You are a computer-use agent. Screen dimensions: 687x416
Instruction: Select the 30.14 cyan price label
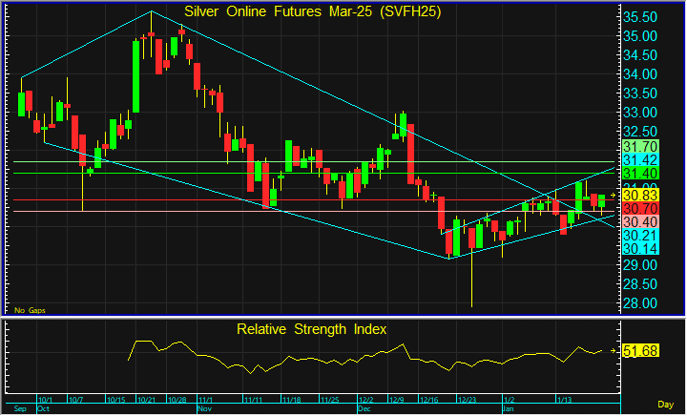coord(639,247)
